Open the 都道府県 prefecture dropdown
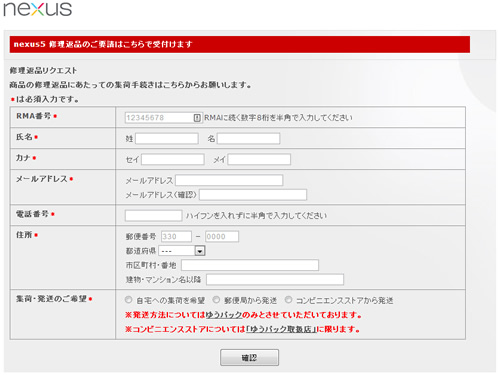The width and height of the screenshot is (500, 375). pos(182,251)
